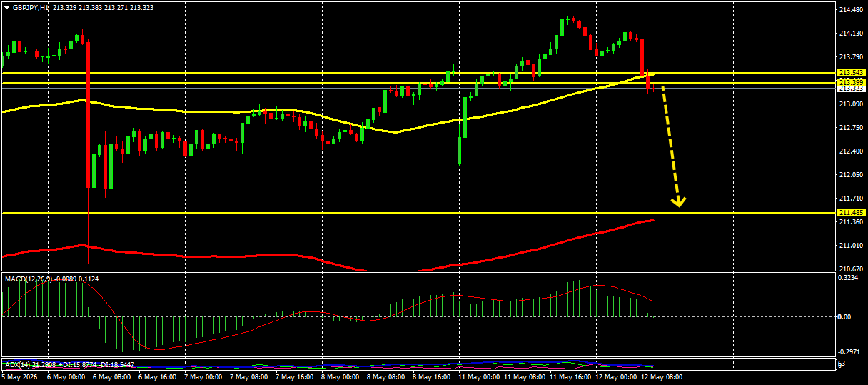This screenshot has width=868, height=385.
Task: Click the 213.399 yellow price level tag
Action: 852,83
